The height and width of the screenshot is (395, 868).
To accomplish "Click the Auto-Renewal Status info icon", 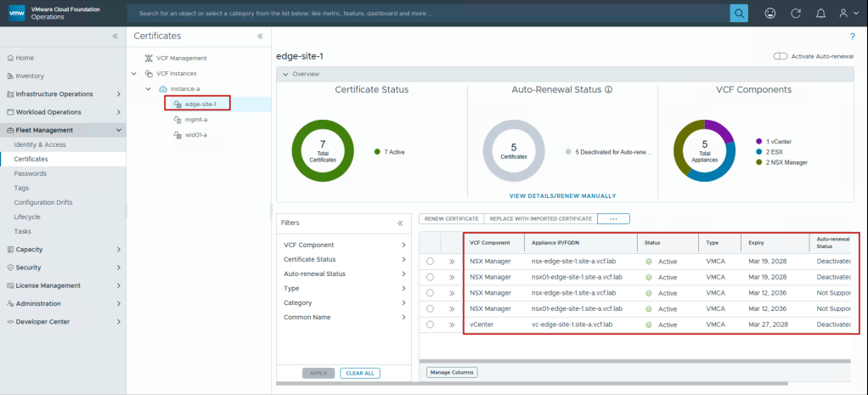I will point(608,90).
